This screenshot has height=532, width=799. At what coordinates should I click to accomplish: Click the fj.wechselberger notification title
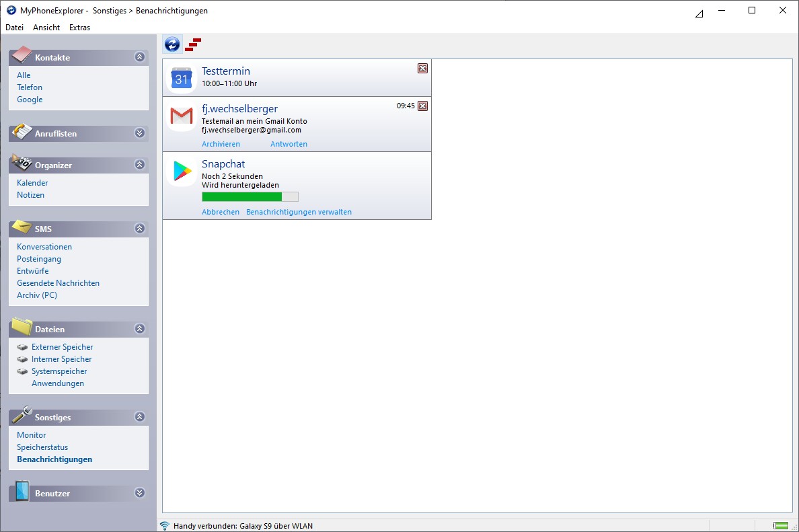tap(239, 109)
